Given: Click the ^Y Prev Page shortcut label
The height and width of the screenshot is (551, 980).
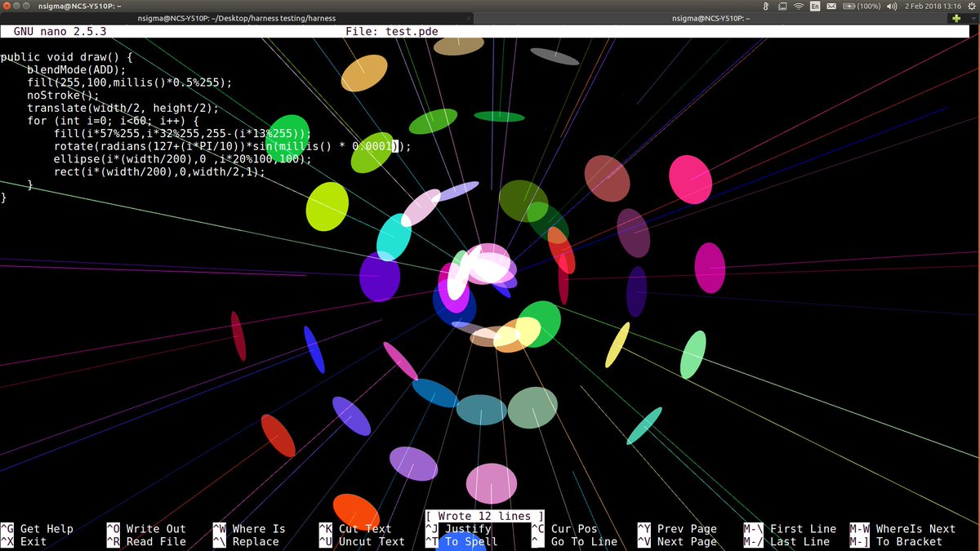Looking at the screenshot, I should click(x=677, y=529).
